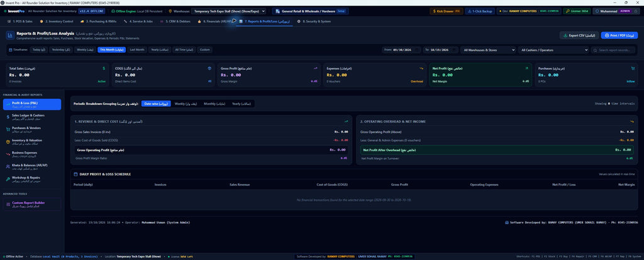Open Business Expenses report in sidebar
Viewport: 644px width, 260px height.
pyautogui.click(x=32, y=154)
